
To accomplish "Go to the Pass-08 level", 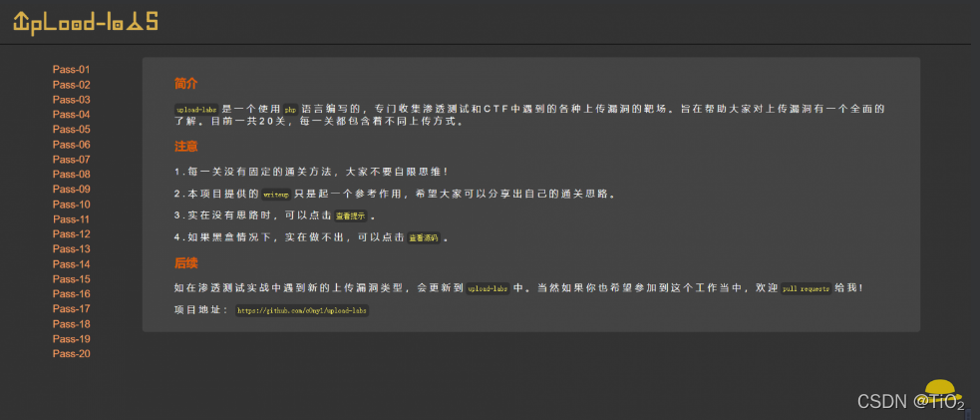I will (71, 175).
